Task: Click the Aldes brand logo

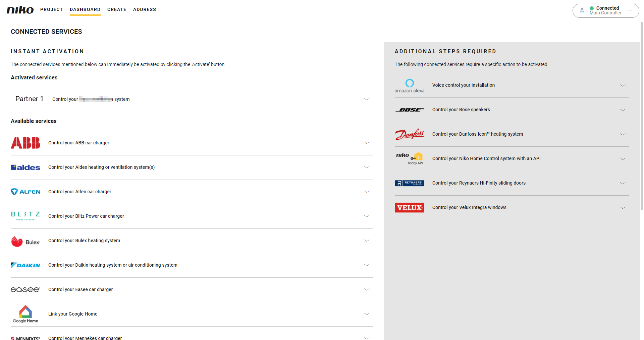Action: 25,167
